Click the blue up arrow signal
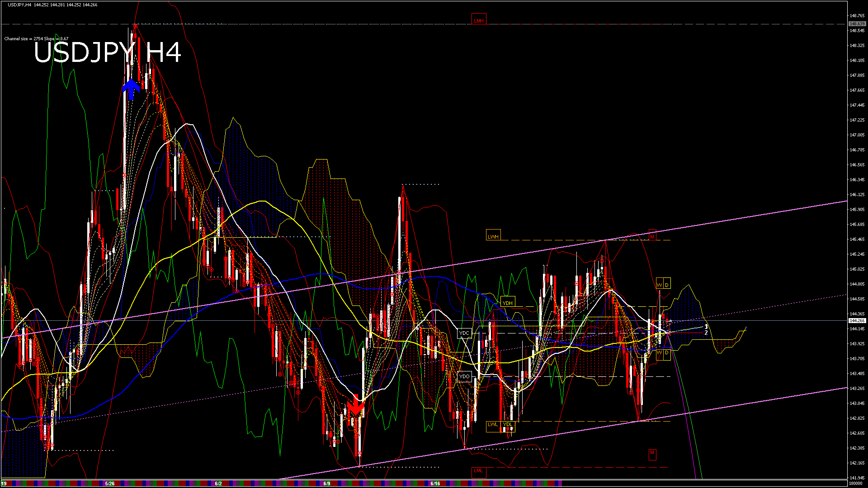This screenshot has height=488, width=868. tap(131, 89)
